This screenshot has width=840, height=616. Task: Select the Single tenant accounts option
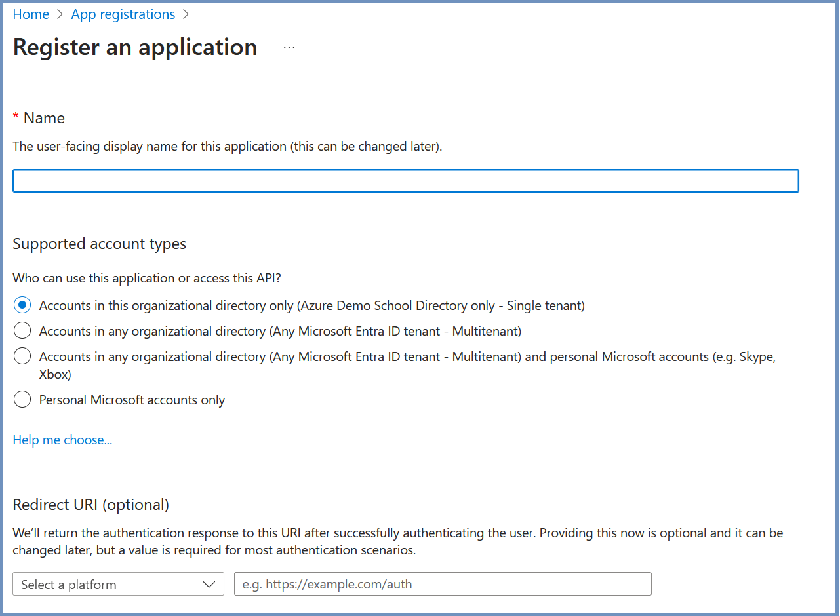[x=22, y=305]
